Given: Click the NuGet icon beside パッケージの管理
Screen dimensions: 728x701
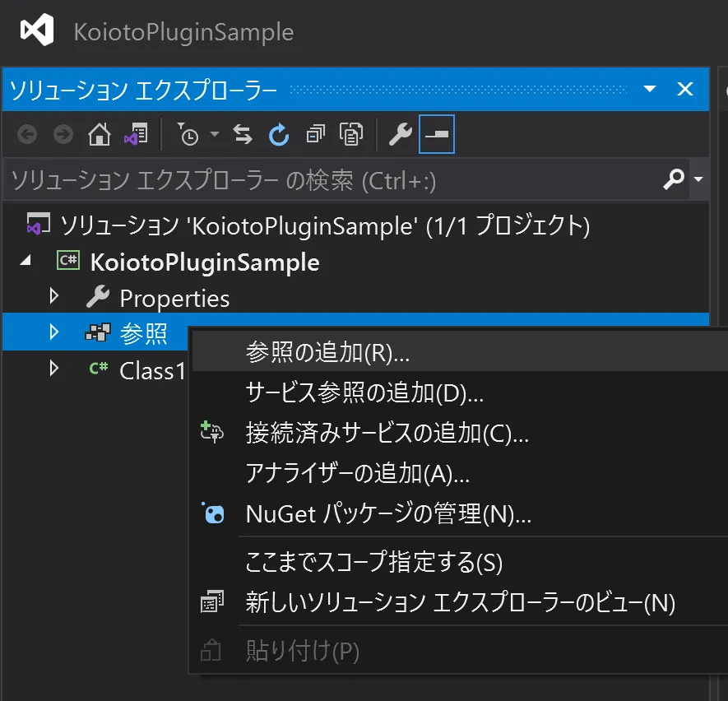Looking at the screenshot, I should [x=212, y=513].
